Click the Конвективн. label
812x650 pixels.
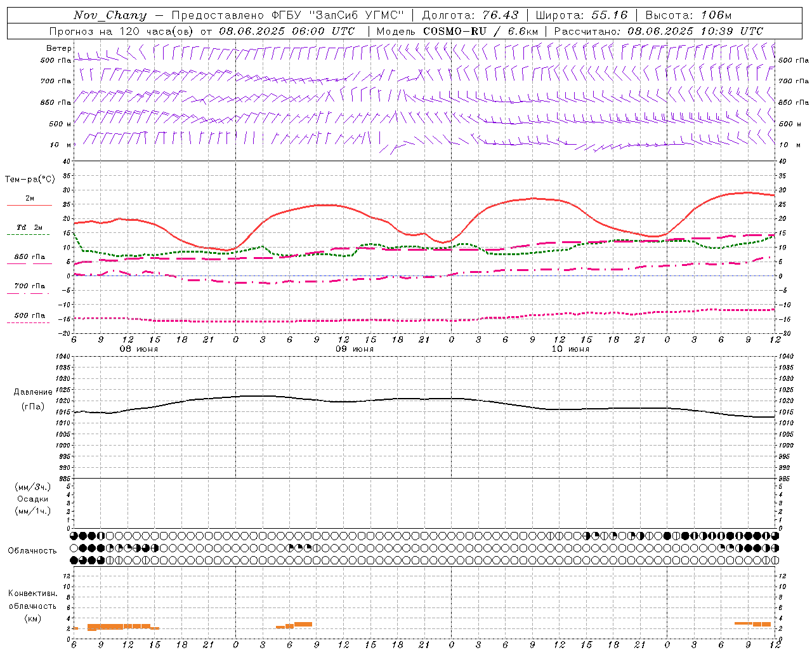tap(32, 594)
